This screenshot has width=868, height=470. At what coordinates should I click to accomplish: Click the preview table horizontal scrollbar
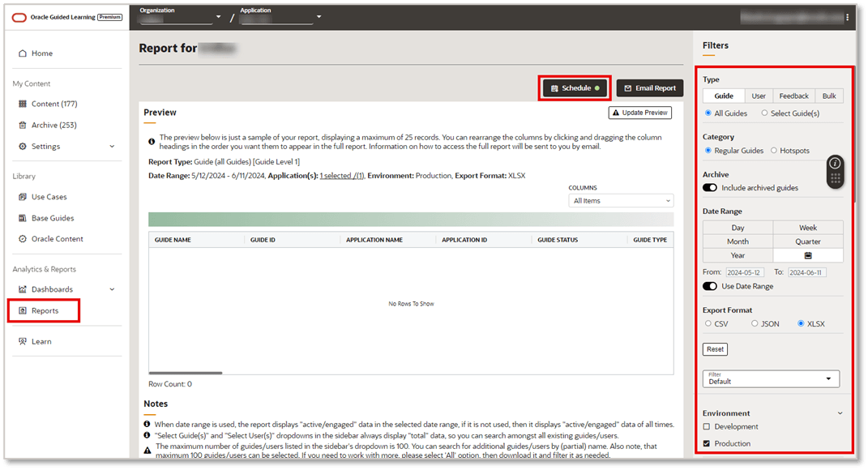click(x=186, y=373)
